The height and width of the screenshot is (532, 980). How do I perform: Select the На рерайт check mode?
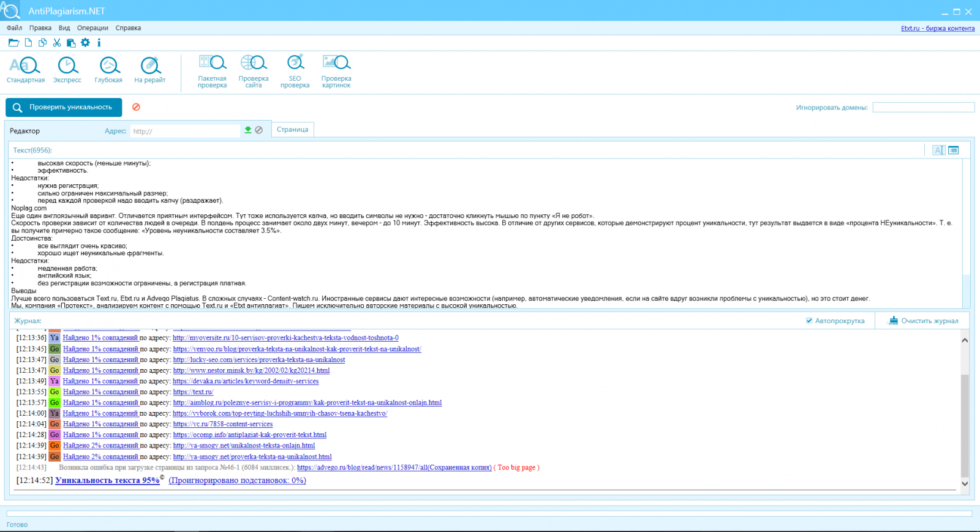[x=150, y=70]
